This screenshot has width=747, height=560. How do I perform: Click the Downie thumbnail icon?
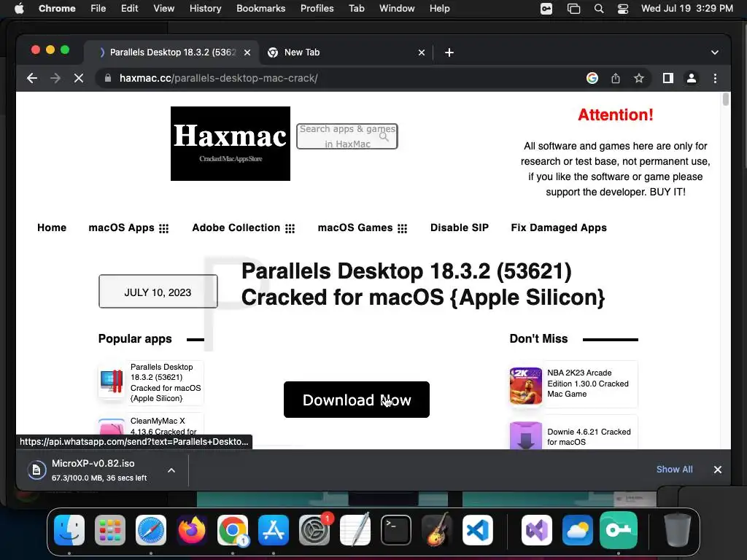[x=525, y=436]
